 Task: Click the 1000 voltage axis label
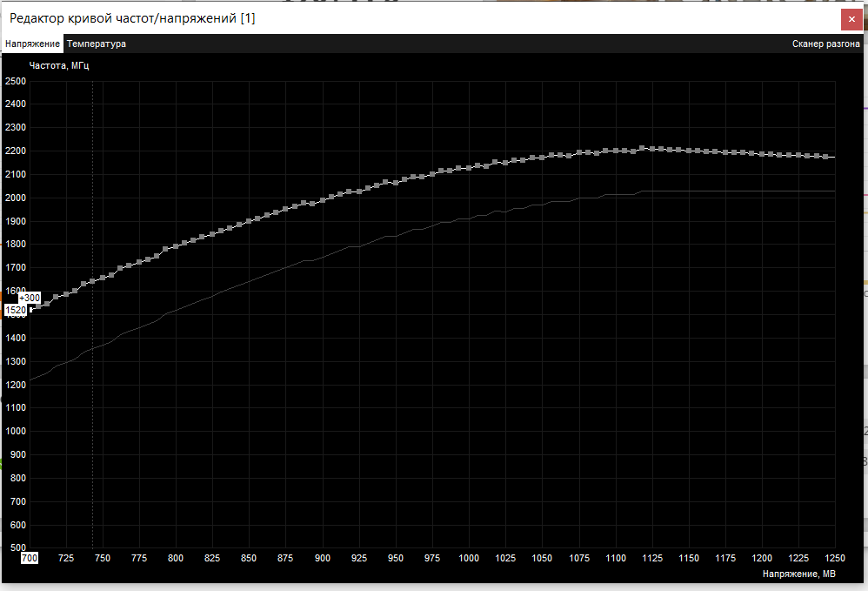click(x=469, y=558)
